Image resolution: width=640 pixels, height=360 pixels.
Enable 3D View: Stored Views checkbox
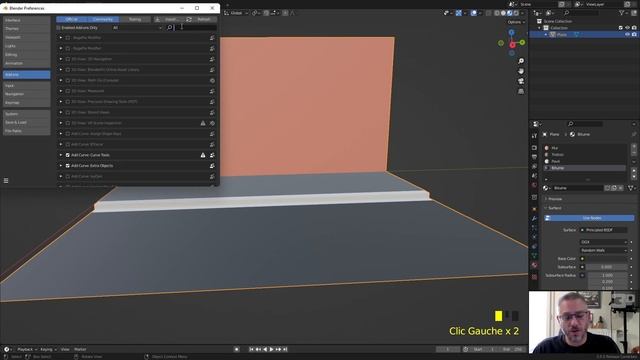point(68,112)
